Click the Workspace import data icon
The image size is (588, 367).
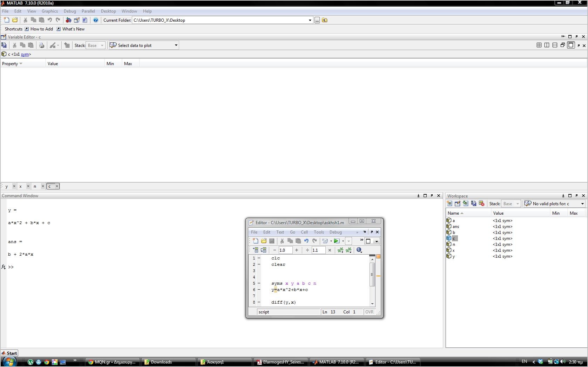[x=465, y=203]
